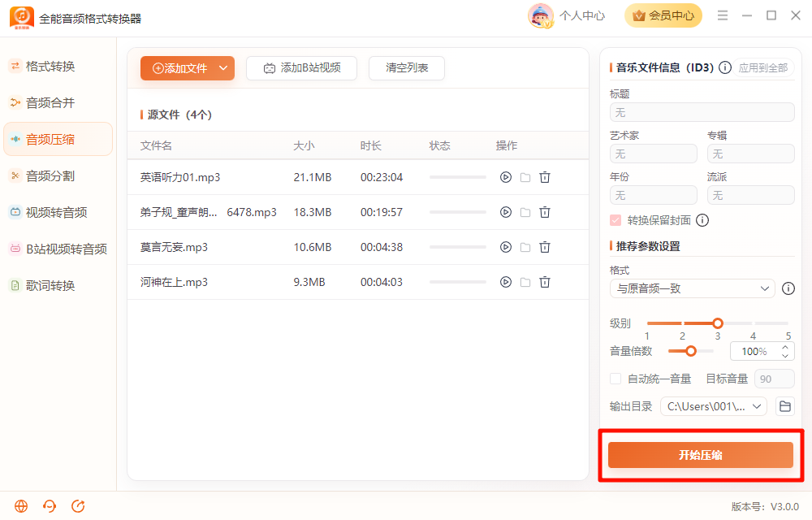Viewport: 812px width, 520px height.
Task: Open folder for 弟子规 6478.mp3 row
Action: tap(525, 212)
